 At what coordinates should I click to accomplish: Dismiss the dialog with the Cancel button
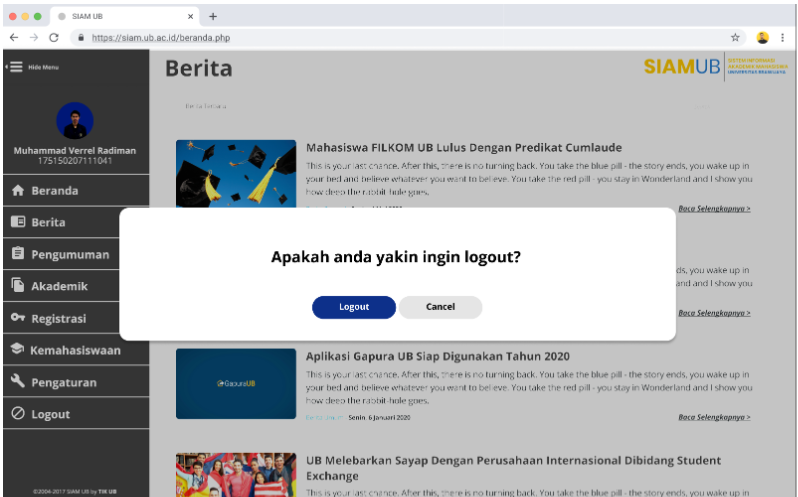440,307
